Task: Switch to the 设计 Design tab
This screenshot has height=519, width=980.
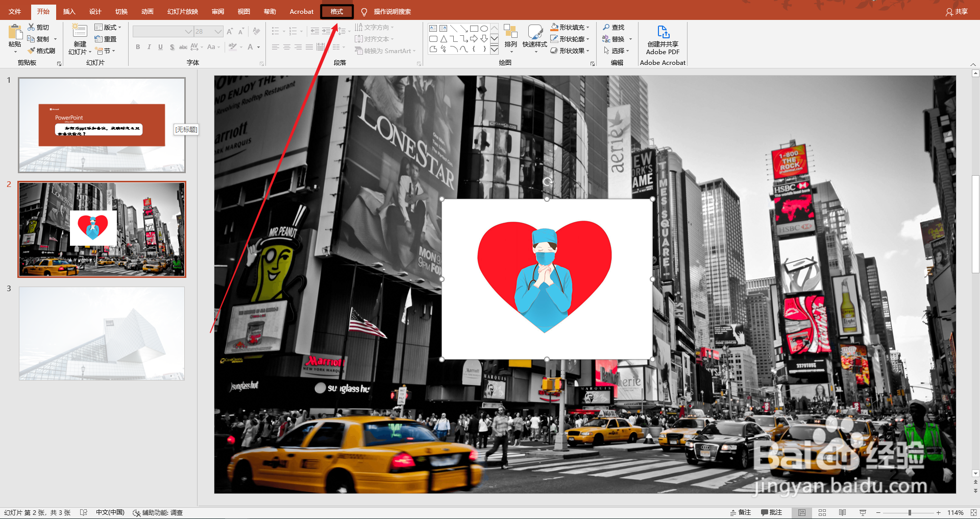Action: pos(95,11)
